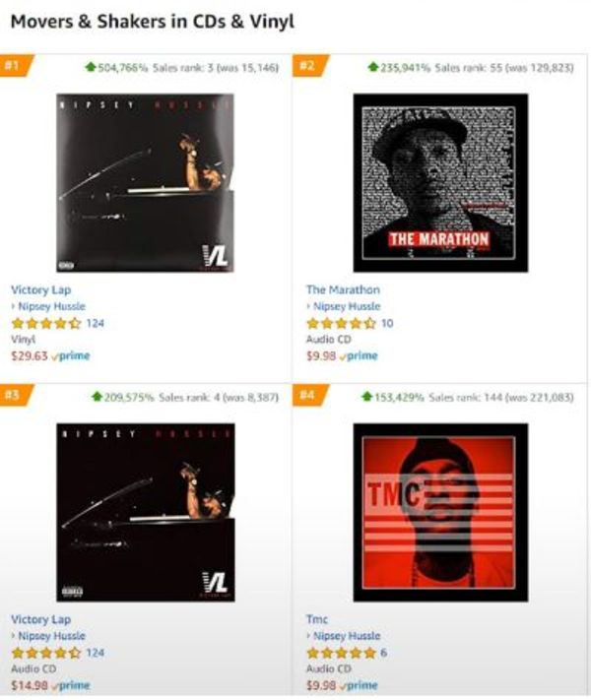The height and width of the screenshot is (700, 591).
Task: Open Nipsey Hussle artist link under The Marathon
Action: (347, 306)
